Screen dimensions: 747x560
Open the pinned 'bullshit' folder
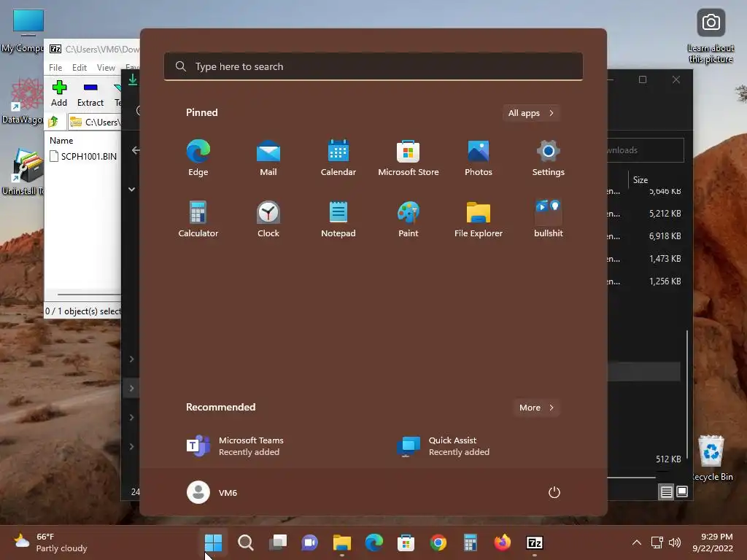[x=549, y=219]
